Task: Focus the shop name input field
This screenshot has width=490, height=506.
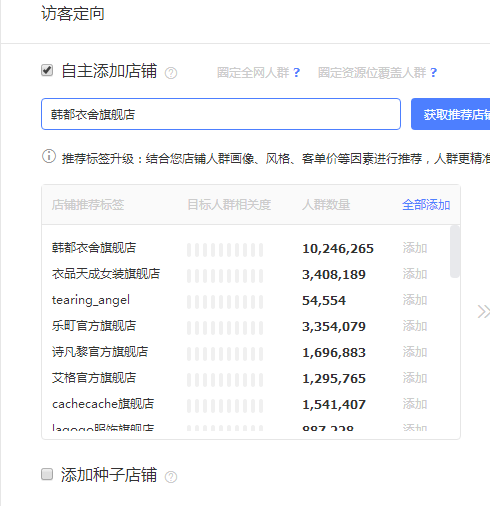Action: [x=221, y=114]
